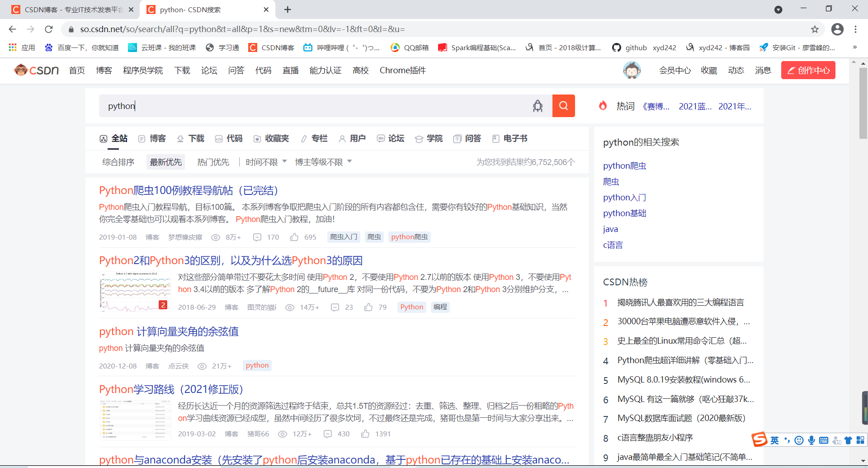Expand the 时间不限 time filter dropdown
868x468 pixels.
click(x=266, y=162)
